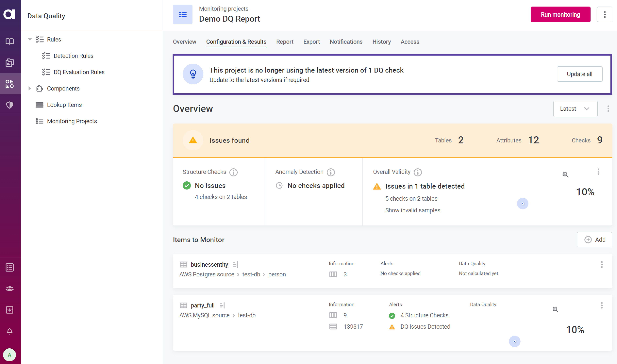
Task: Select Lookup Items
Action: click(64, 105)
